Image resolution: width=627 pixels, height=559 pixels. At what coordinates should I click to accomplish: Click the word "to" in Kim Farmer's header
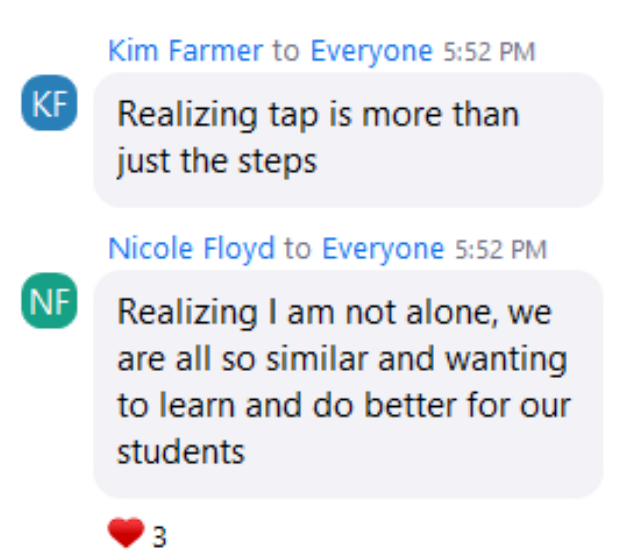click(x=286, y=51)
